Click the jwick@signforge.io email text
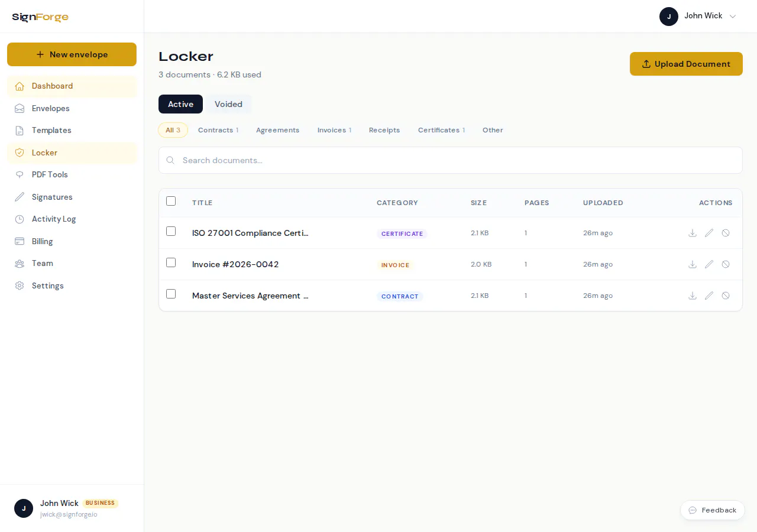 [69, 514]
